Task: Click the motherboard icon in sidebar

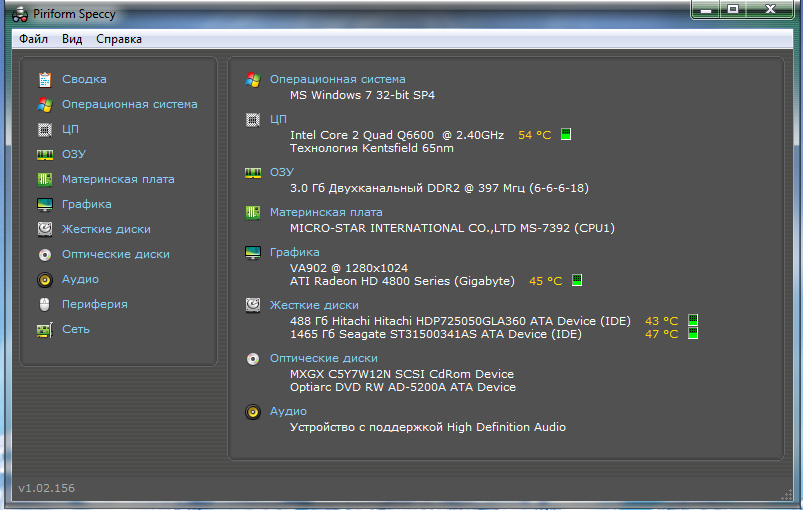Action: pos(45,179)
